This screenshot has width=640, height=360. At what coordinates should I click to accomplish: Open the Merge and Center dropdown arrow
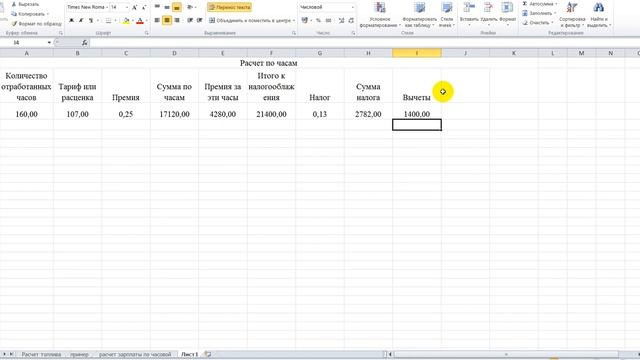coord(294,20)
